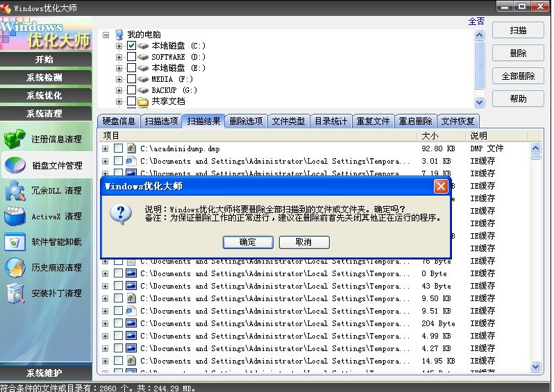Viewport: 554px width, 392px height.
Task: Click the 全否 link
Action: [x=476, y=22]
